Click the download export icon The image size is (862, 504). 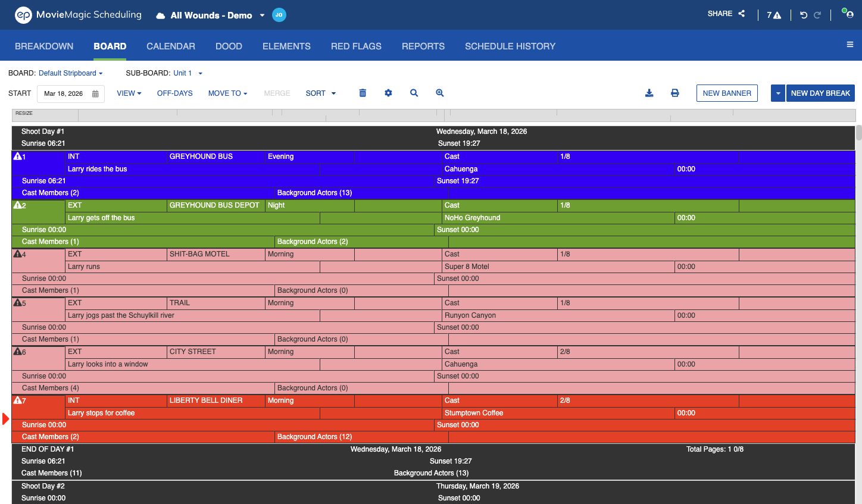pyautogui.click(x=649, y=93)
